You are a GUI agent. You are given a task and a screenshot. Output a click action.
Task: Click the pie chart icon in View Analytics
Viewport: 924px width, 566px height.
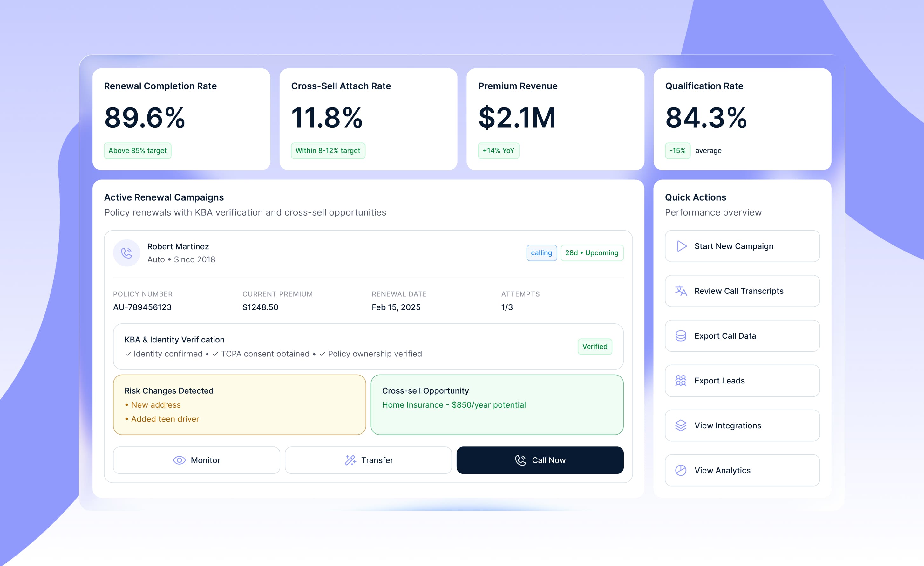[x=681, y=470]
